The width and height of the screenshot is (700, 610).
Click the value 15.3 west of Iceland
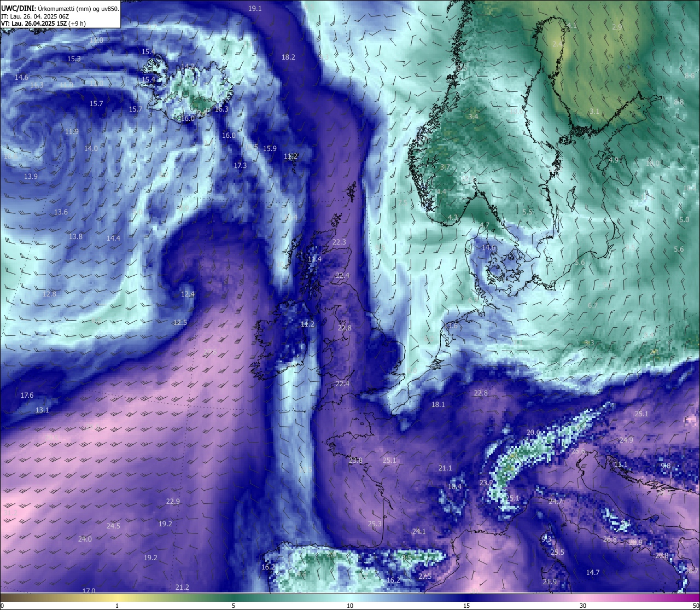[x=74, y=59]
